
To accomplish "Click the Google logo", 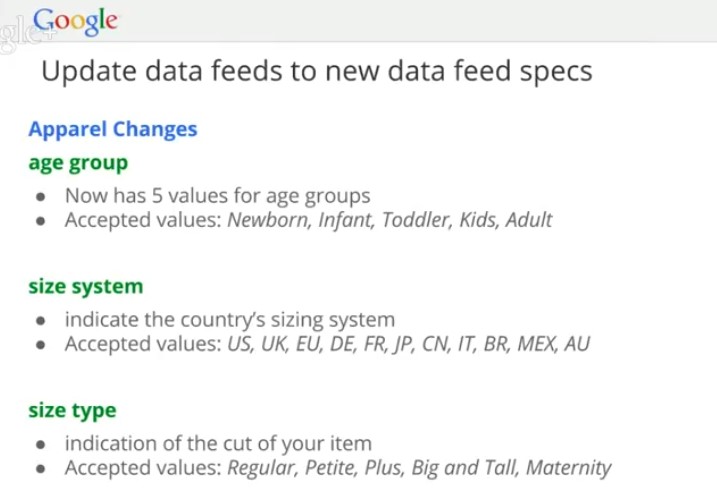I will tap(75, 21).
